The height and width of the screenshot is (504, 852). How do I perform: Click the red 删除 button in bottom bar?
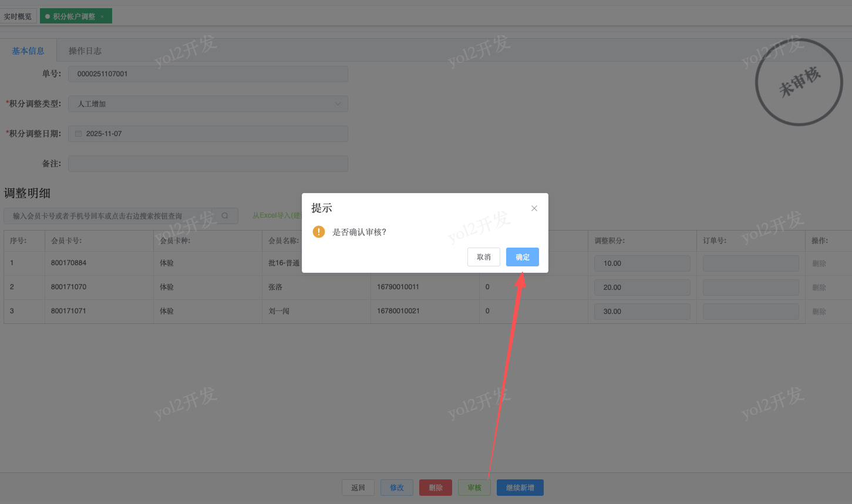tap(436, 488)
